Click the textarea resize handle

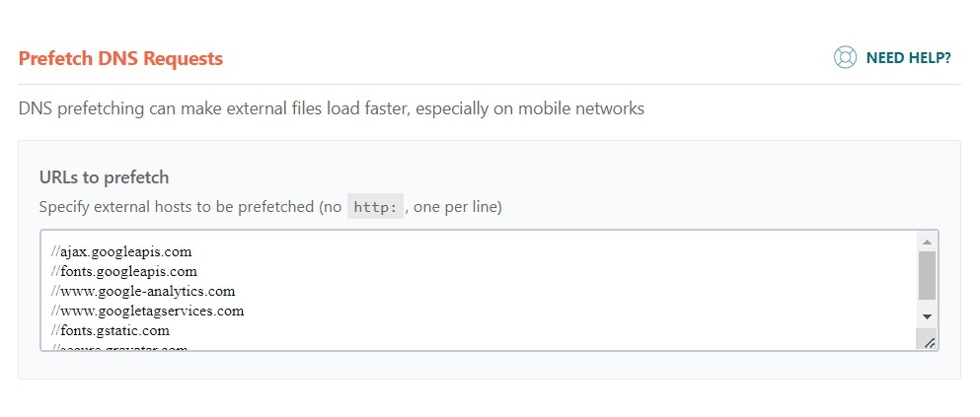(929, 341)
